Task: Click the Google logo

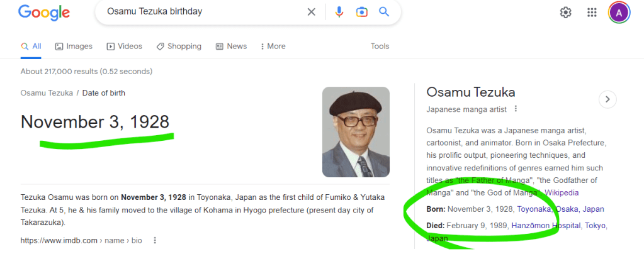Action: (44, 12)
